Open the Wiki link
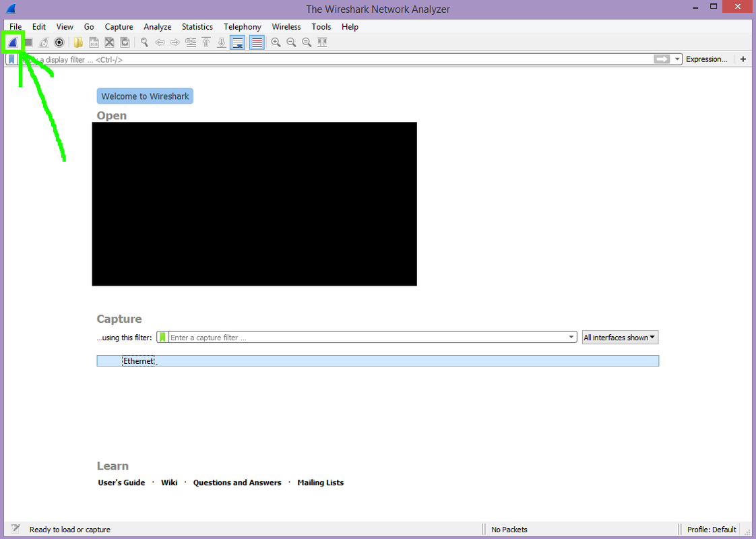 coord(169,482)
